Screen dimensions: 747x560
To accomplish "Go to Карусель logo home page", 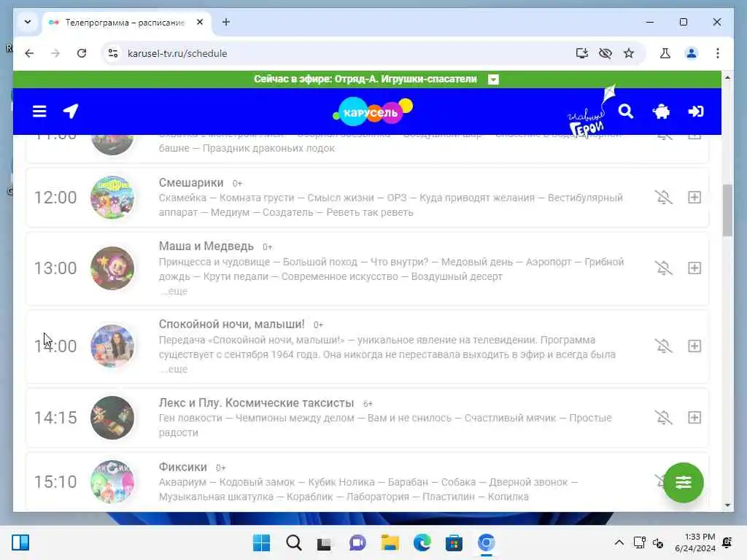I will (x=373, y=112).
